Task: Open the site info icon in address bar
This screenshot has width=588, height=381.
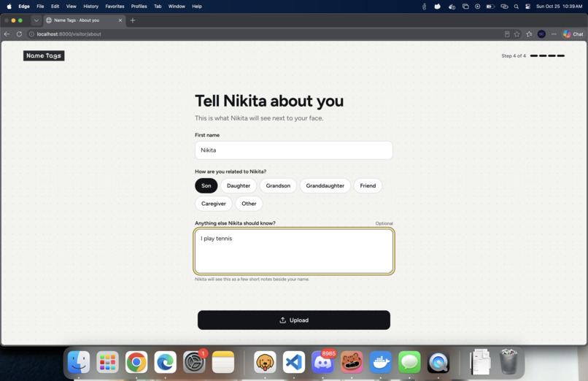Action: (x=32, y=34)
